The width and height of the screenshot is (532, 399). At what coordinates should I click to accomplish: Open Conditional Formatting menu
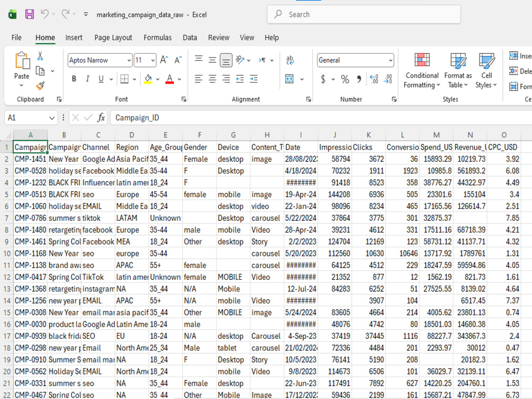[x=422, y=71]
